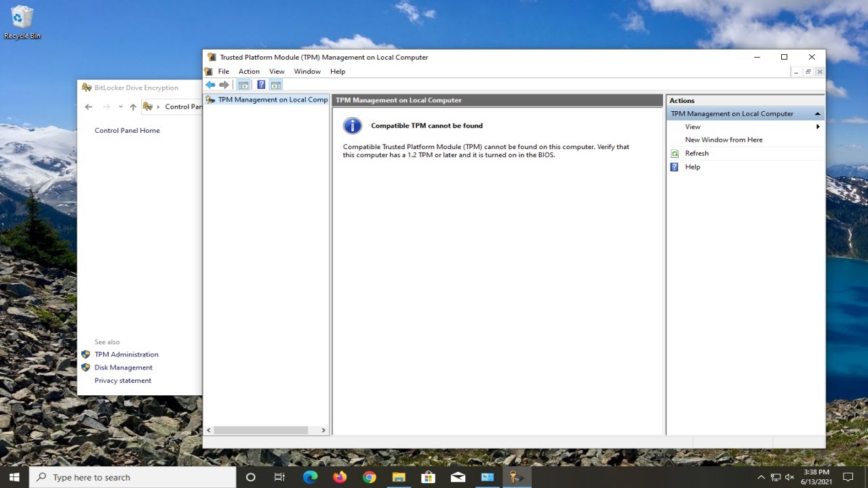868x488 pixels.
Task: Click New Window from Here action
Action: tap(724, 140)
